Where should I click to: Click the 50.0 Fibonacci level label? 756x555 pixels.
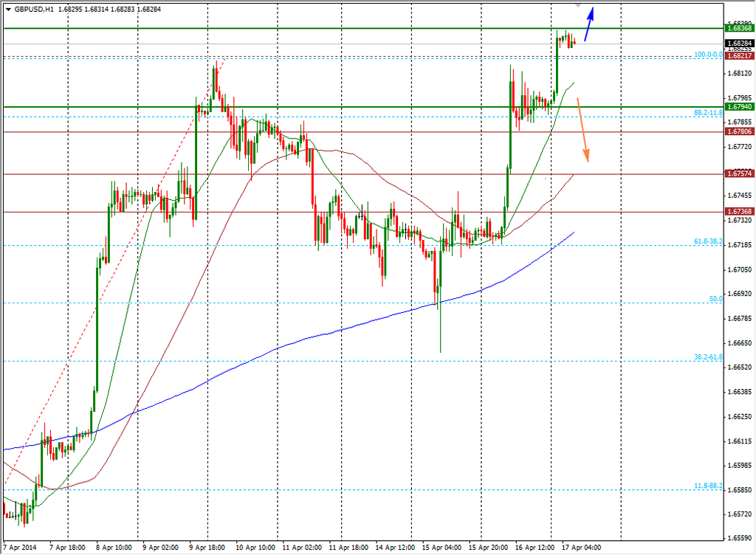(x=715, y=299)
